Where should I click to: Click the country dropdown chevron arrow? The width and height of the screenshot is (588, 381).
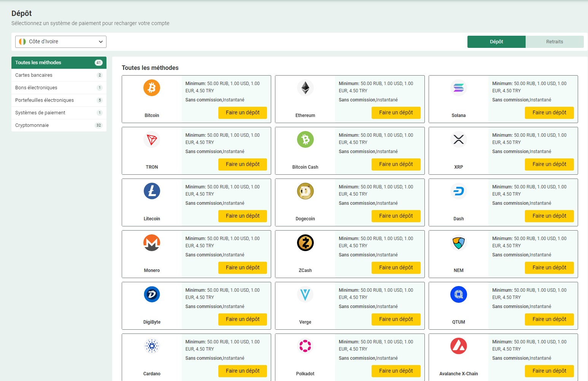[101, 42]
